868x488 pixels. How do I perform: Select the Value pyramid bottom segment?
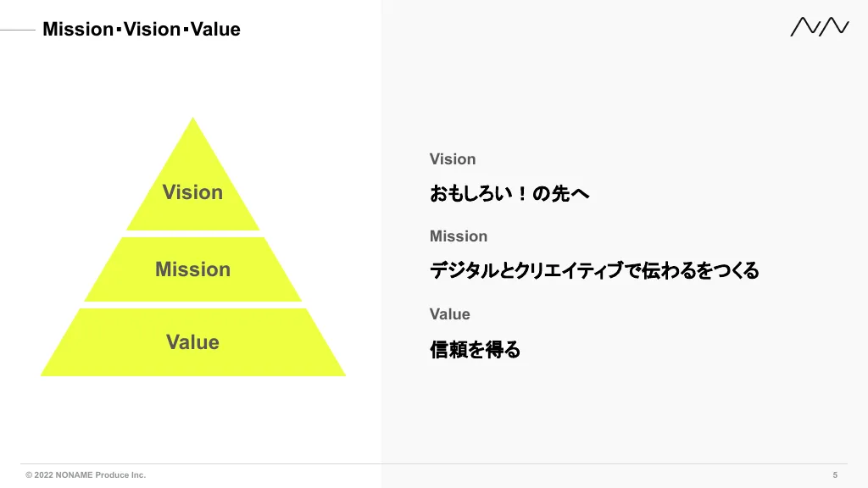click(x=192, y=342)
